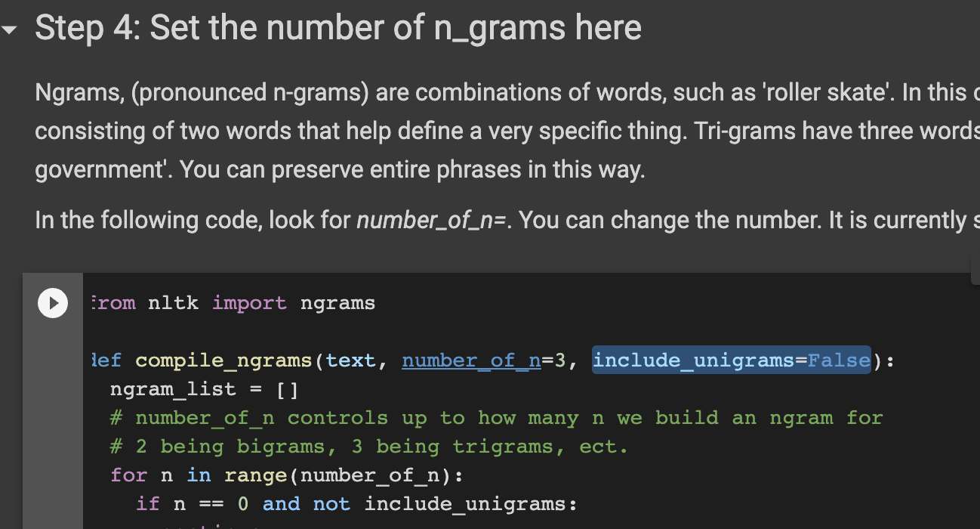This screenshot has width=980, height=529.
Task: Select the highlighted include_unigrams=False parameter
Action: (x=730, y=360)
